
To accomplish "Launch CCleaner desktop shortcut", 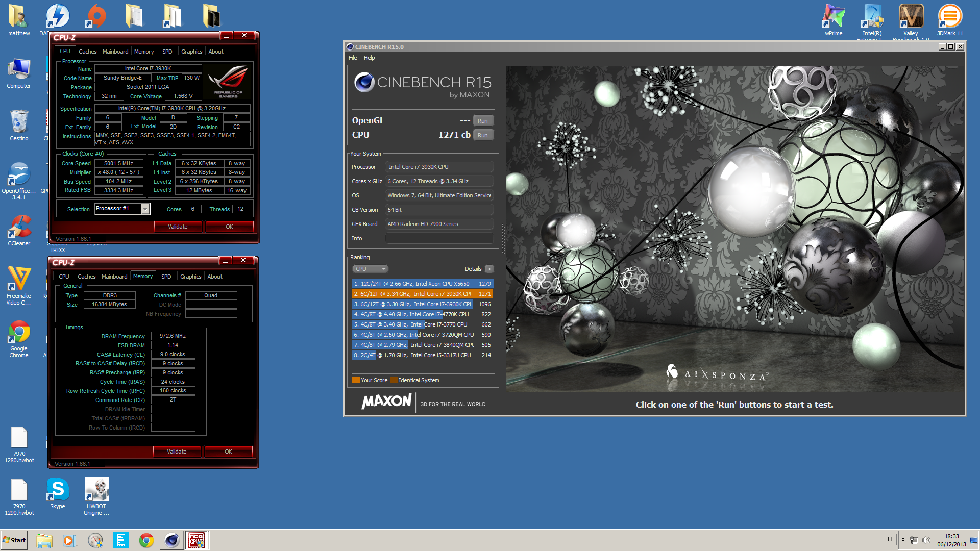I will [19, 231].
